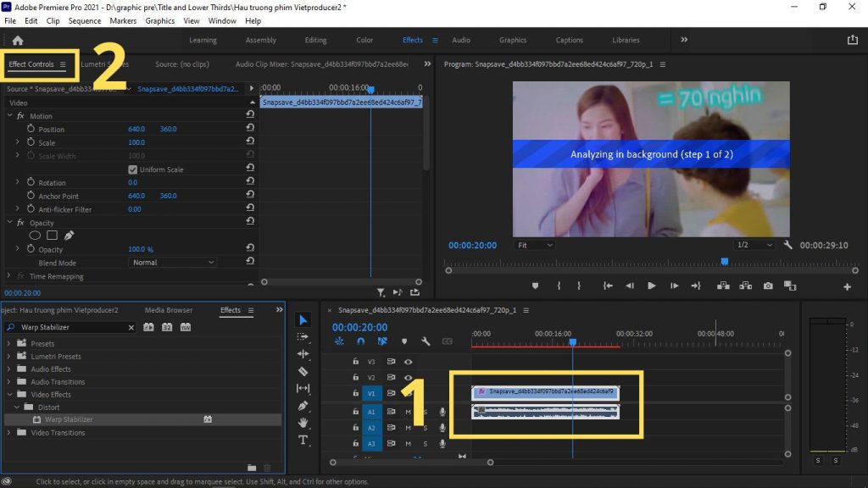The height and width of the screenshot is (488, 868).
Task: Open timeline display settings wrench
Action: [425, 341]
